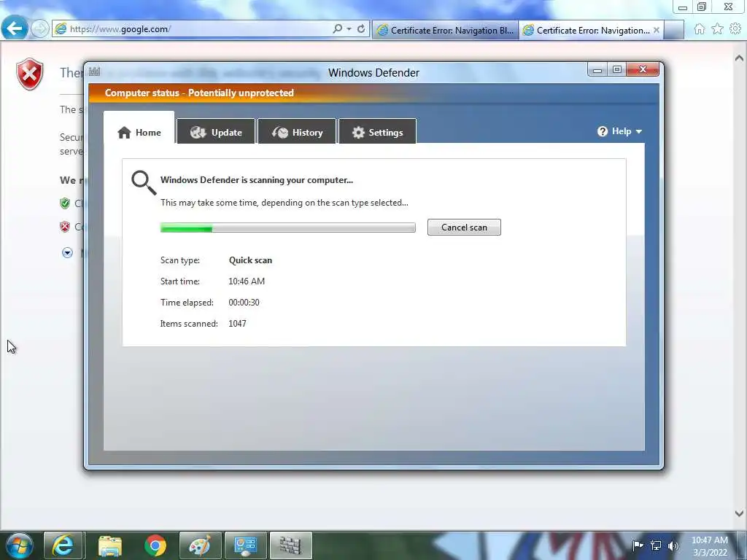747x560 pixels.
Task: Click the page scrollbar up arrow
Action: [739, 58]
